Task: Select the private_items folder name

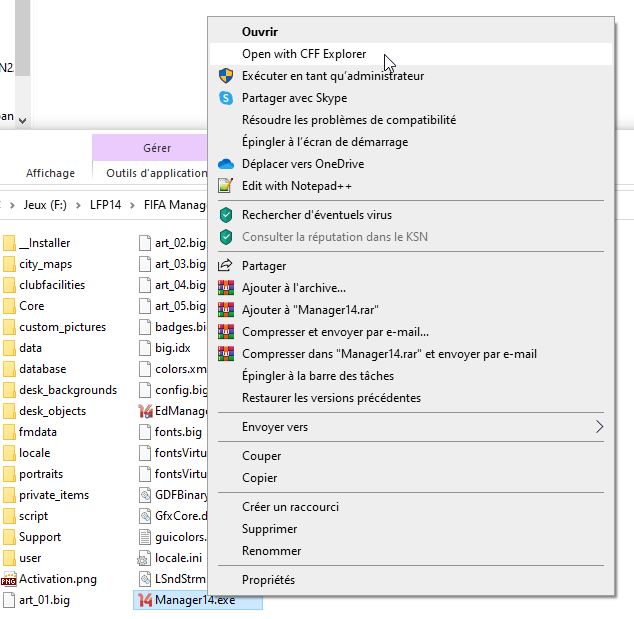Action: click(54, 495)
